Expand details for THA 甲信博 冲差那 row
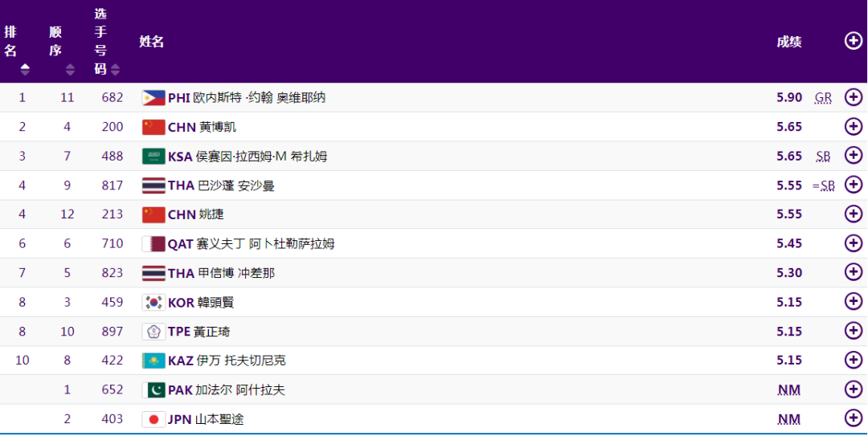 point(853,272)
